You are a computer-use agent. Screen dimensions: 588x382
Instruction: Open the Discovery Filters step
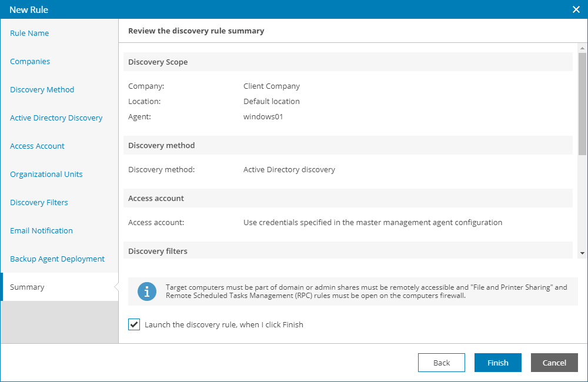click(x=39, y=203)
